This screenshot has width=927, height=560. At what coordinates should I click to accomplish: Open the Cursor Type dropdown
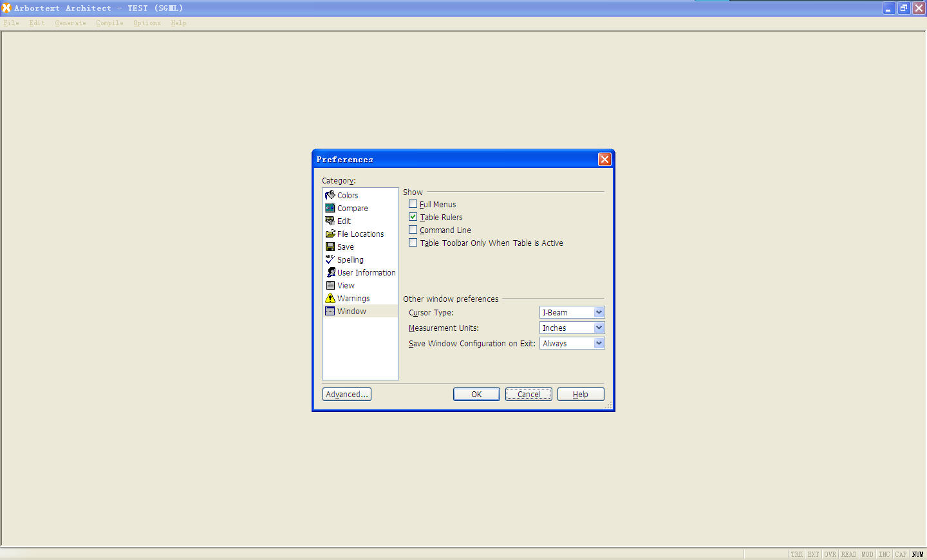coord(599,312)
